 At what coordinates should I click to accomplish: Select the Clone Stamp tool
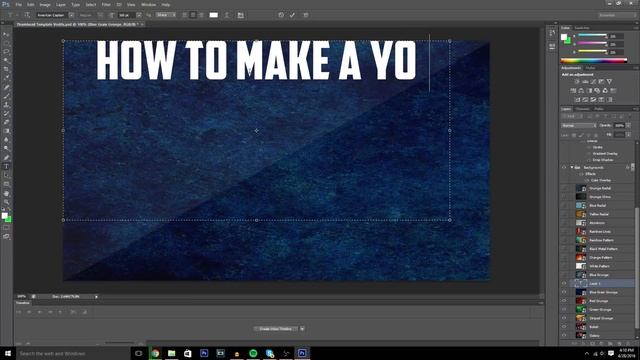(x=6, y=105)
